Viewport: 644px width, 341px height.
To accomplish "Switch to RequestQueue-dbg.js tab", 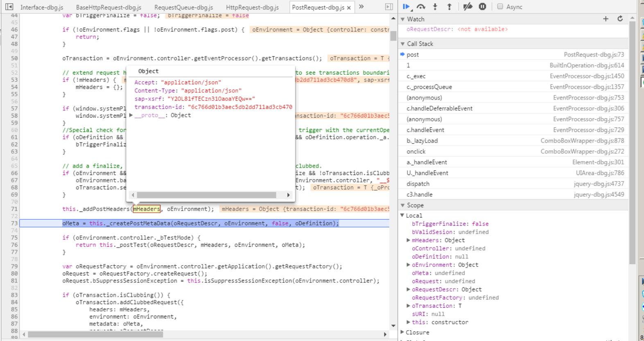I will click(183, 7).
